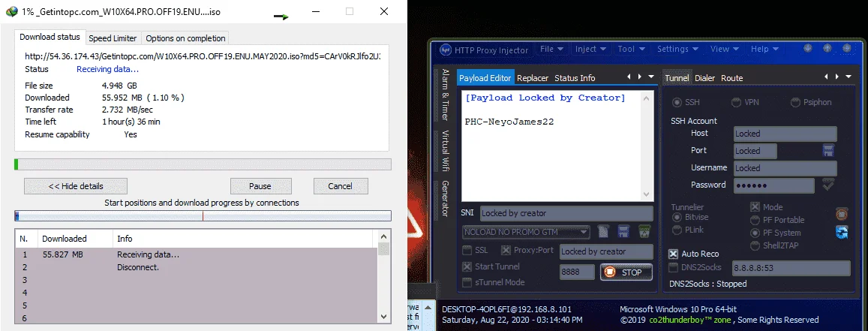Click the main download progress bar
The image size is (868, 331).
pyautogui.click(x=203, y=164)
